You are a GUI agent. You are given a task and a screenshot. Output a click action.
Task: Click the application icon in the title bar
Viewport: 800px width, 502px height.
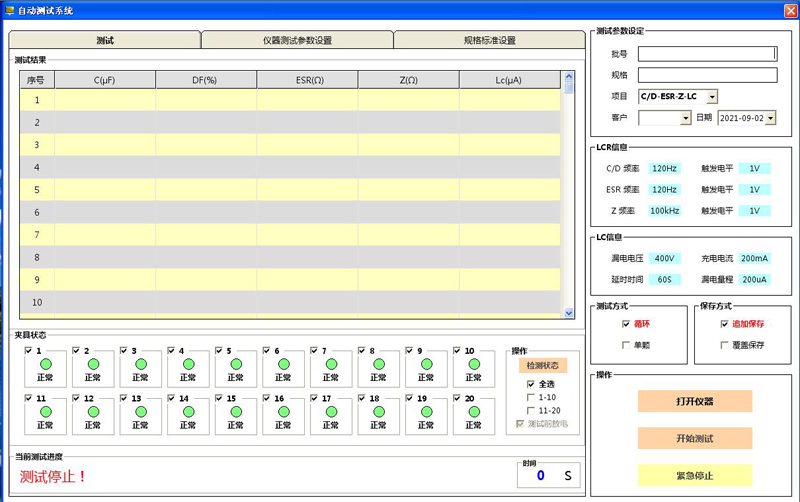(9, 9)
